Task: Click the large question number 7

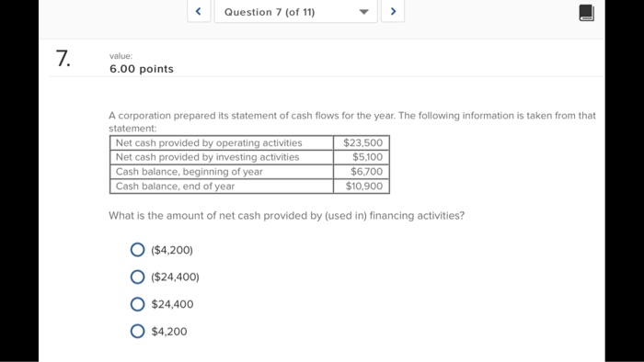Action: (x=63, y=58)
